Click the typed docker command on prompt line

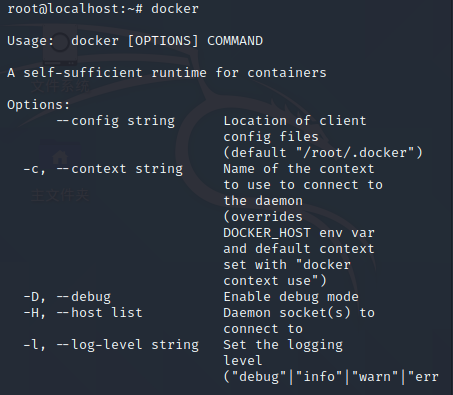pyautogui.click(x=175, y=9)
